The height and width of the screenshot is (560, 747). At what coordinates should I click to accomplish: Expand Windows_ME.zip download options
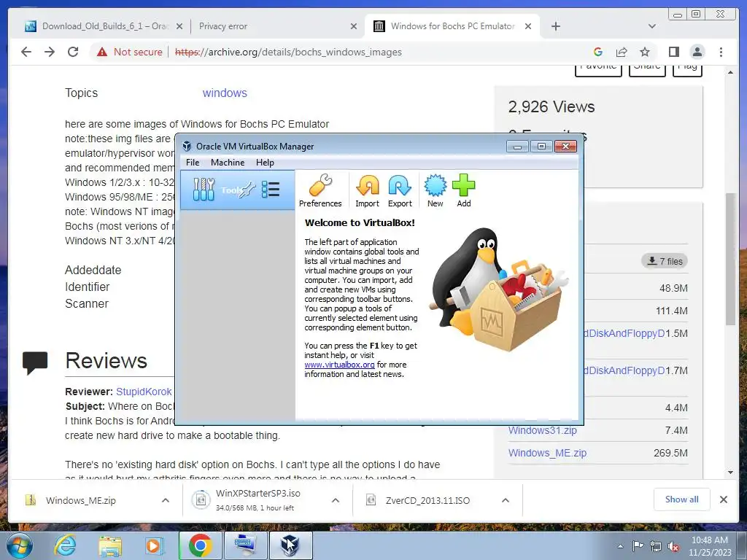click(x=166, y=500)
